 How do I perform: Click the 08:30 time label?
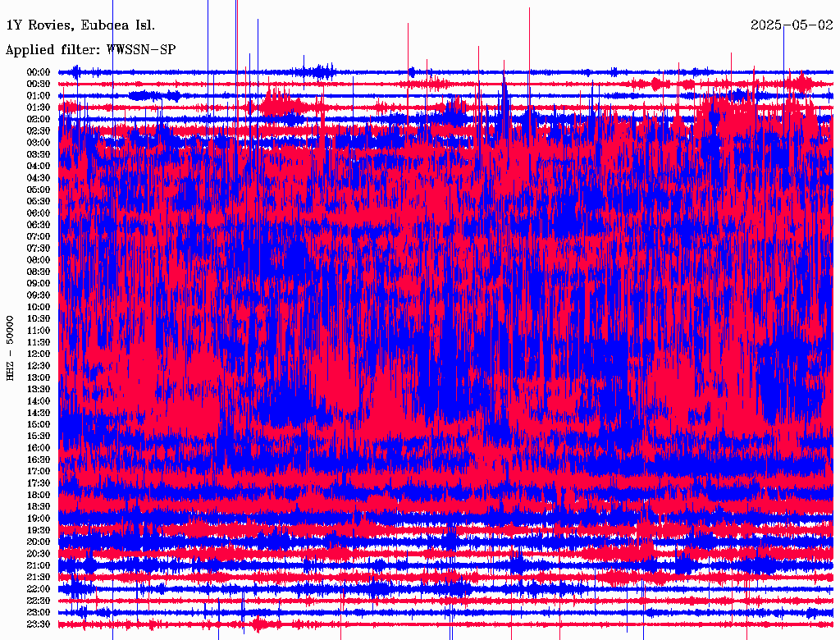coord(39,272)
